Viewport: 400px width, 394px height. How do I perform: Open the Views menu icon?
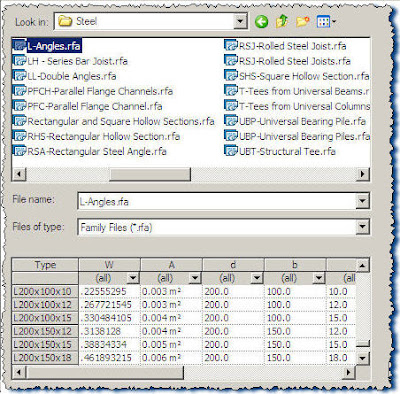click(x=326, y=22)
